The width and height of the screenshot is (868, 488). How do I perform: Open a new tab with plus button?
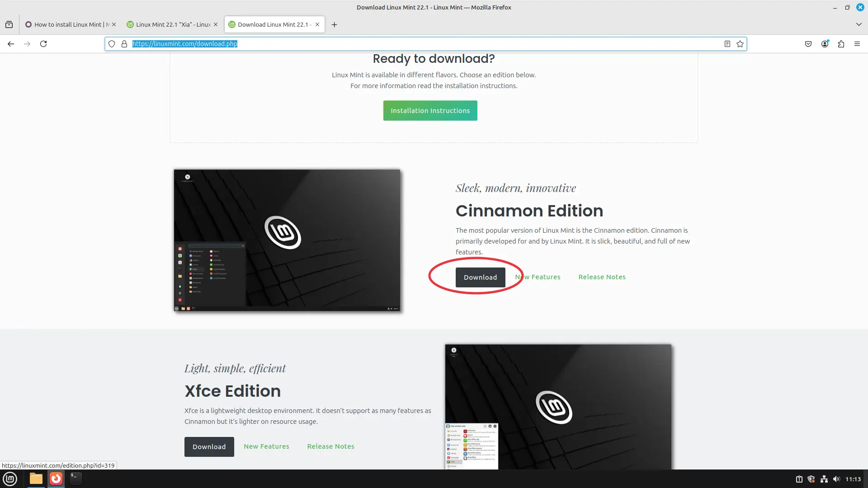point(335,24)
